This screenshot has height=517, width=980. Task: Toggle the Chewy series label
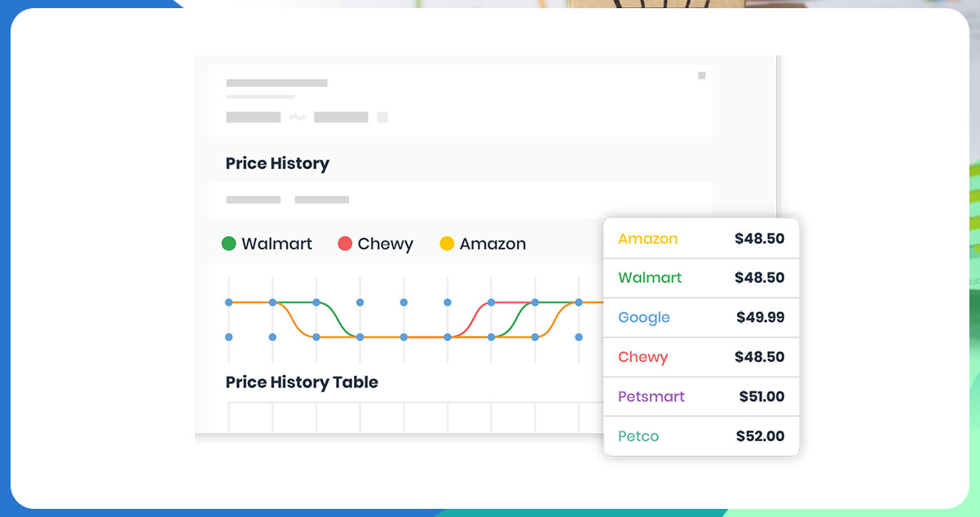point(386,244)
